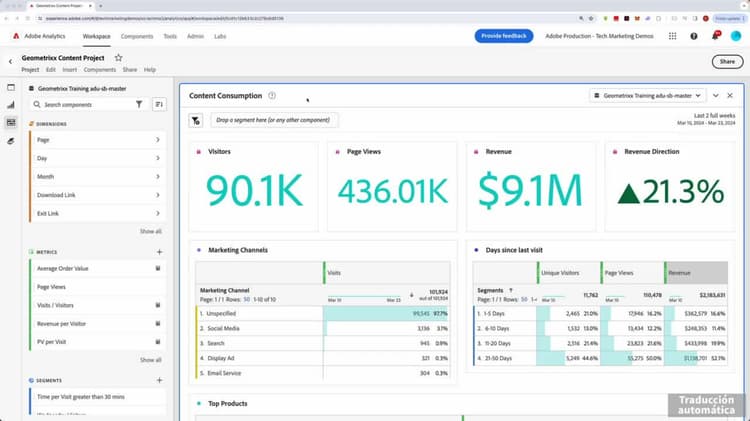Screen dimensions: 750x421
Task: Click the Share button
Action: coord(727,62)
